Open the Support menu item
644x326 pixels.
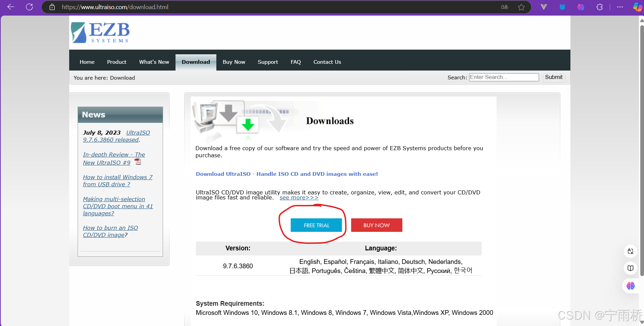click(268, 62)
